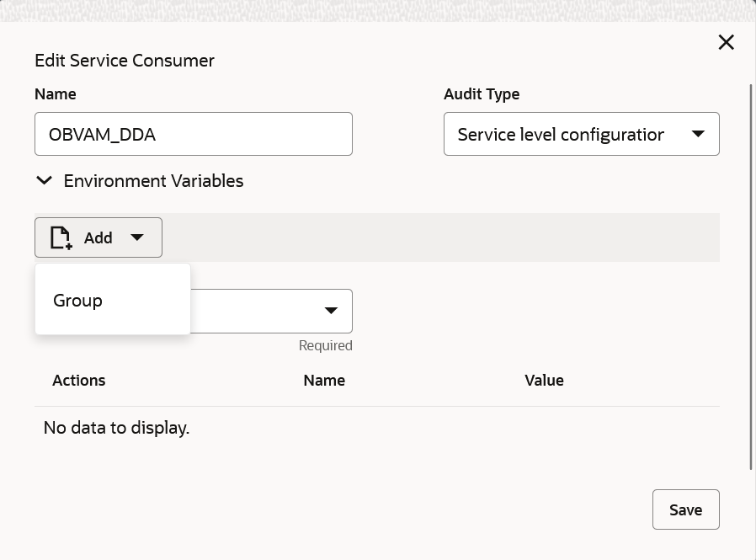Image resolution: width=756 pixels, height=560 pixels.
Task: Click the Value column header
Action: [x=545, y=381]
